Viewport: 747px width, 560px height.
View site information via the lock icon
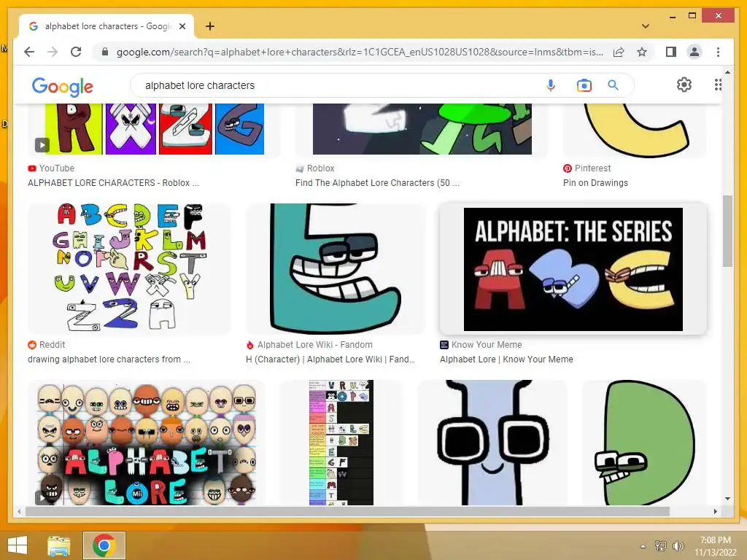point(105,52)
